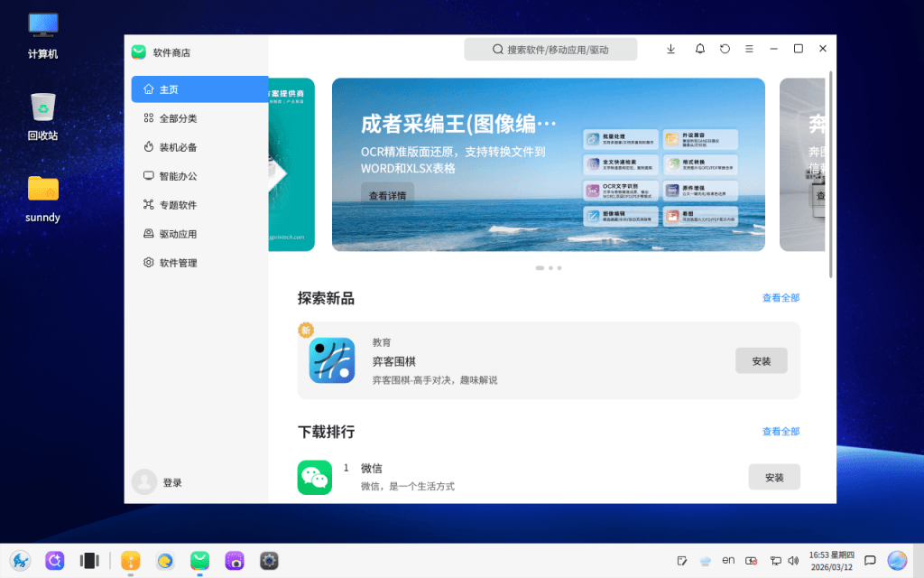Click the 探索新品 section heading
The width and height of the screenshot is (924, 578).
pyautogui.click(x=326, y=298)
